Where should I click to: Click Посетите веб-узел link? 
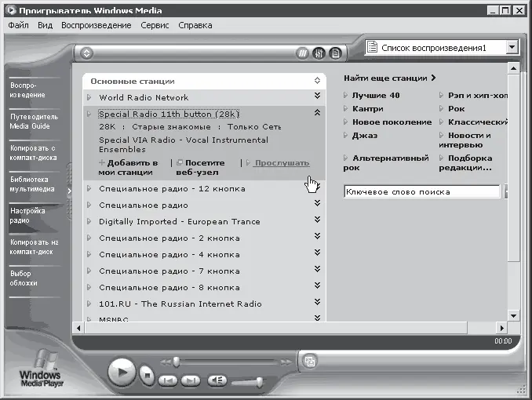click(200, 168)
